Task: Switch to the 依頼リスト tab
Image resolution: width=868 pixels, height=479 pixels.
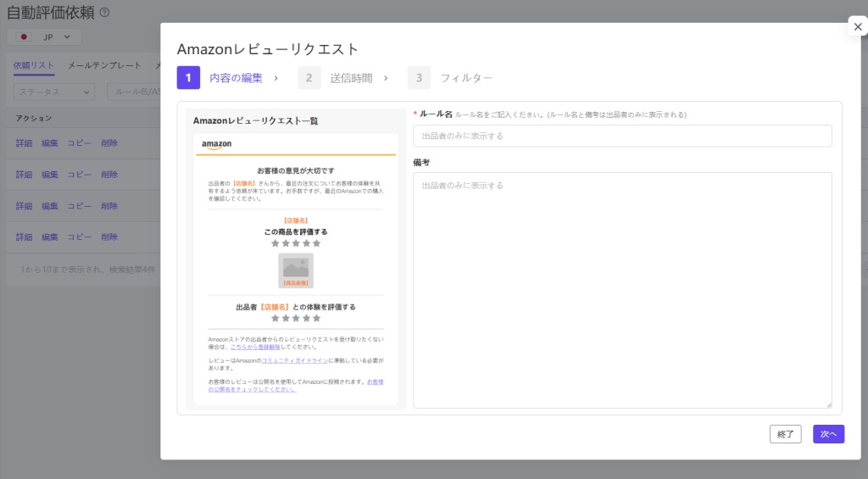Action: click(34, 65)
